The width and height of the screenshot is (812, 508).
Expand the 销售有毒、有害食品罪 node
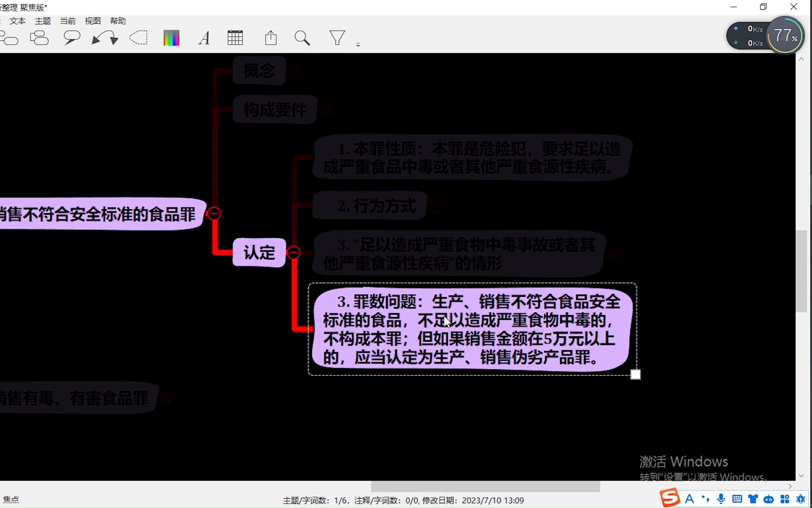click(x=167, y=397)
